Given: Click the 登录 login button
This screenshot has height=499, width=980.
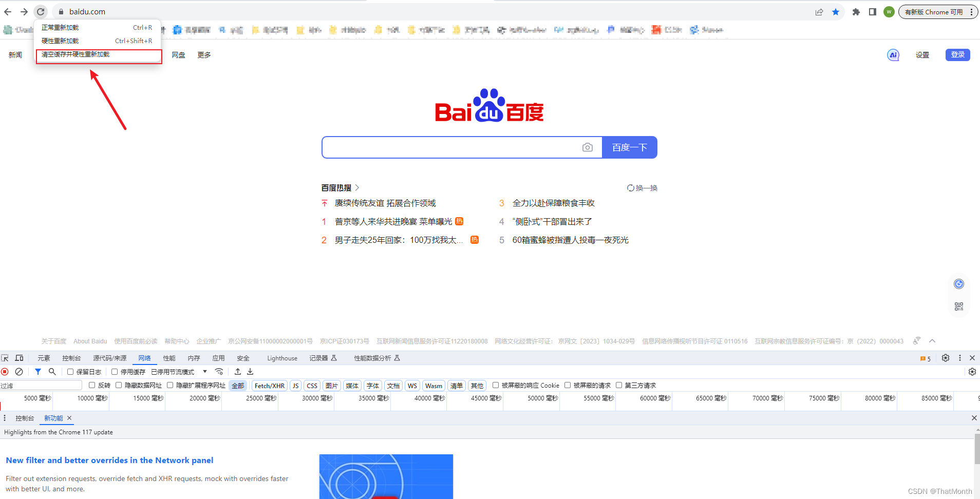Looking at the screenshot, I should (957, 55).
